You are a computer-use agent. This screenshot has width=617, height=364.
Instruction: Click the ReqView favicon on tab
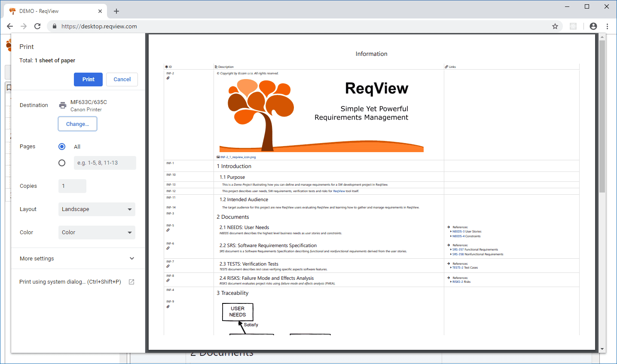pos(12,11)
